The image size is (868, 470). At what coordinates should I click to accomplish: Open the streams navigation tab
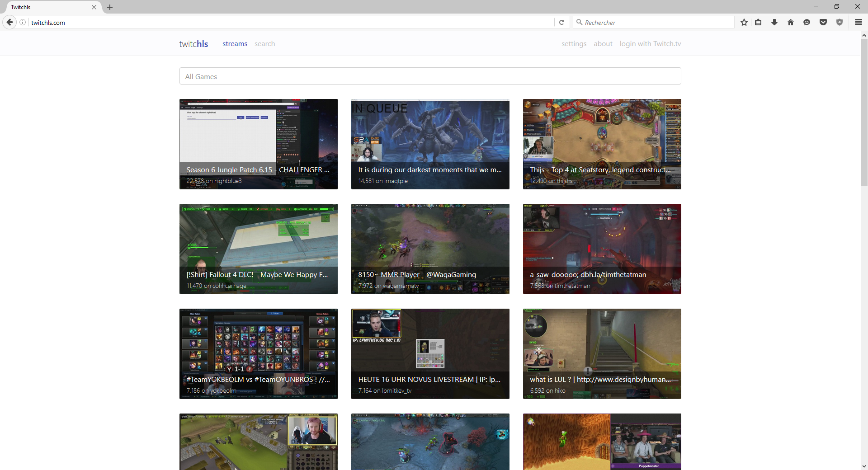[x=235, y=44]
